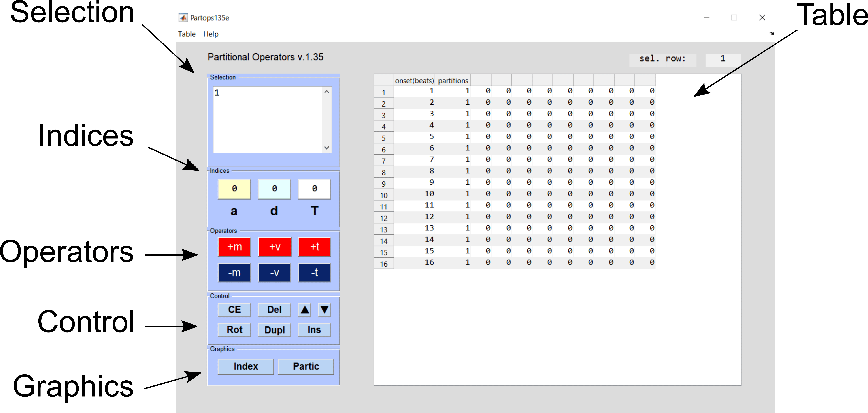Apply the -t operator
Screen dimensions: 868x413
tap(315, 273)
